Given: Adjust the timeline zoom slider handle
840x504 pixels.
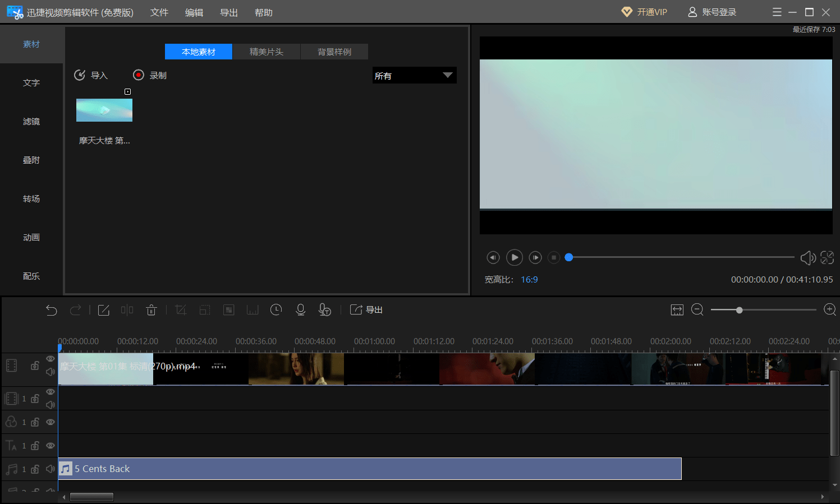Looking at the screenshot, I should coord(740,310).
